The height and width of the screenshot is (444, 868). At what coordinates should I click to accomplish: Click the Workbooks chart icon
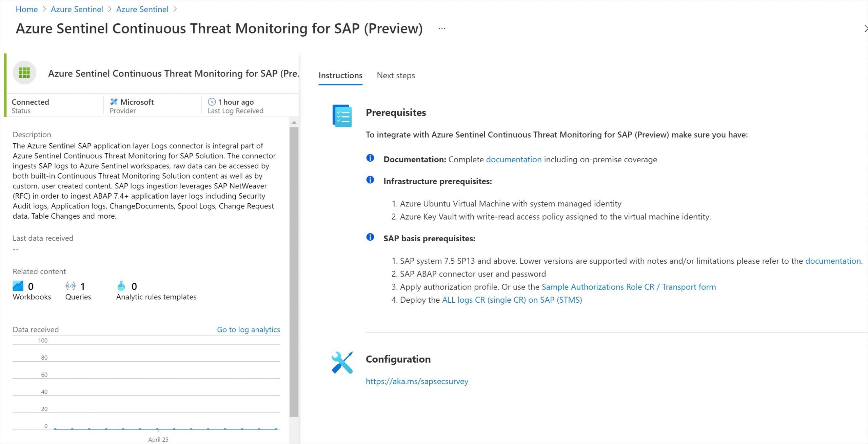[18, 286]
